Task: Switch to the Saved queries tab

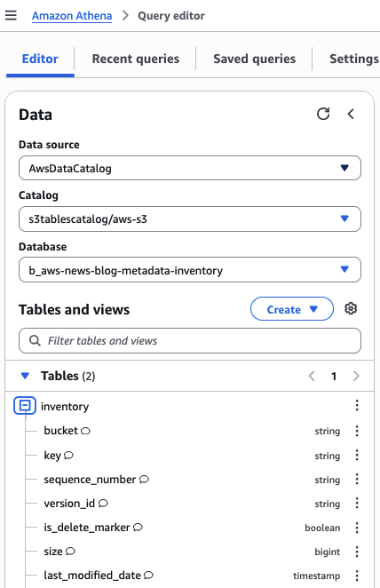Action: (x=255, y=59)
